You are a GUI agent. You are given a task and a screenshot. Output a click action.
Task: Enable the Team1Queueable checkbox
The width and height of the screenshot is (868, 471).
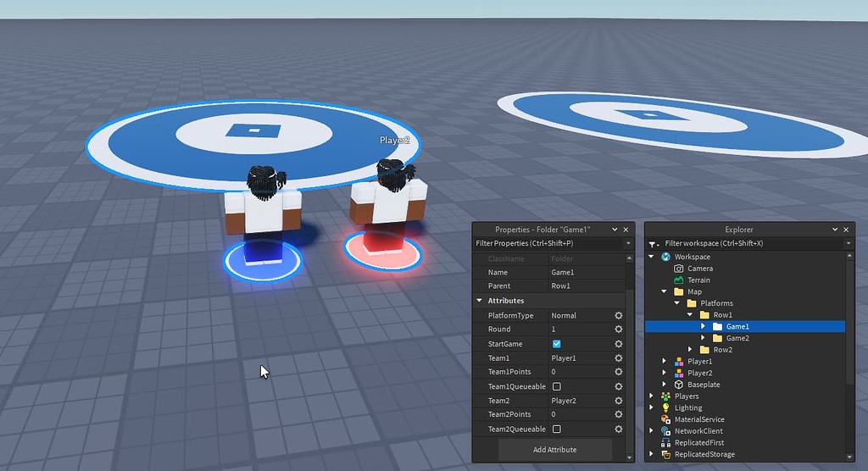(557, 386)
